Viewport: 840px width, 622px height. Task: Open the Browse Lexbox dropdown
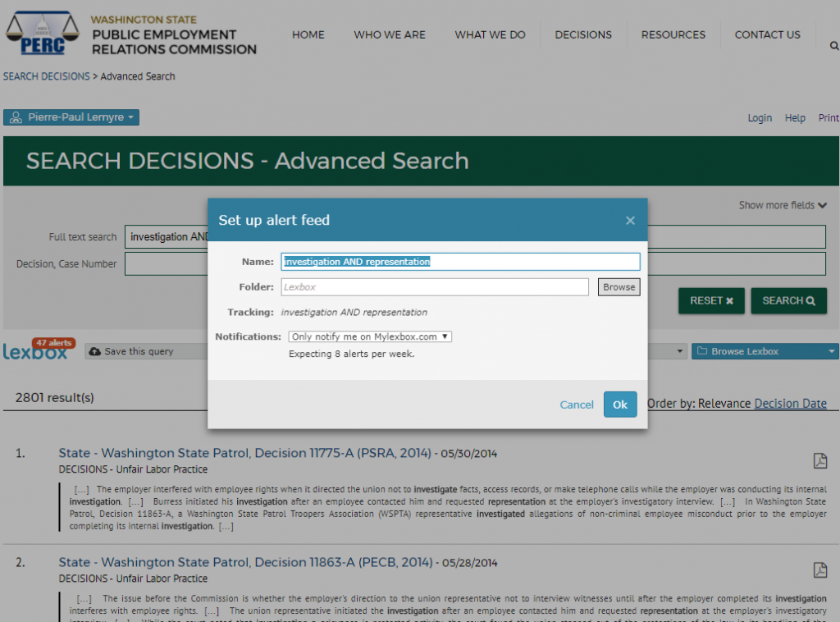pos(765,351)
